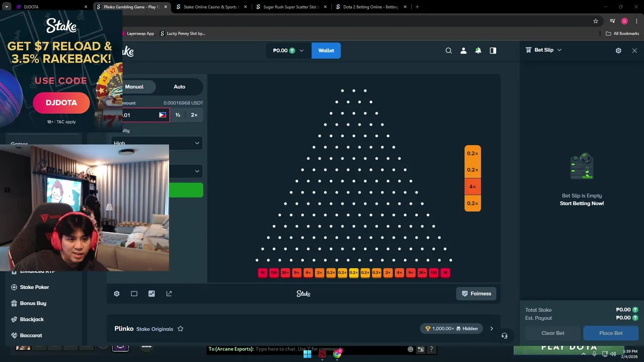Viewport: 644px width, 362px height.
Task: Open the Lucky Penny Slot bookmark
Action: point(182,34)
